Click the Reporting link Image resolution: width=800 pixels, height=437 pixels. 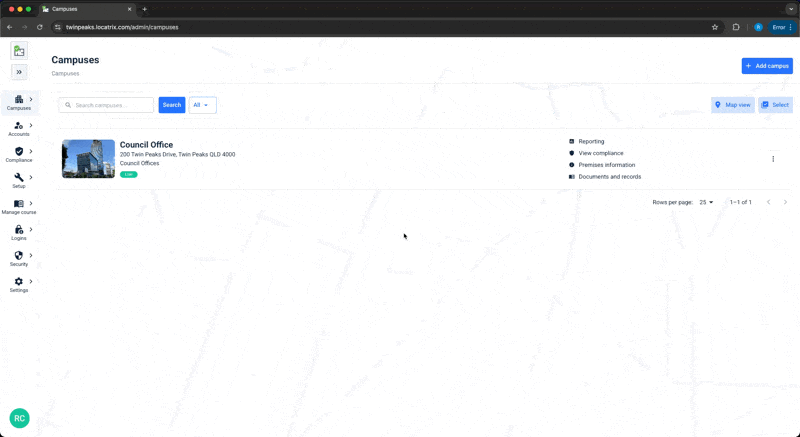(x=591, y=141)
